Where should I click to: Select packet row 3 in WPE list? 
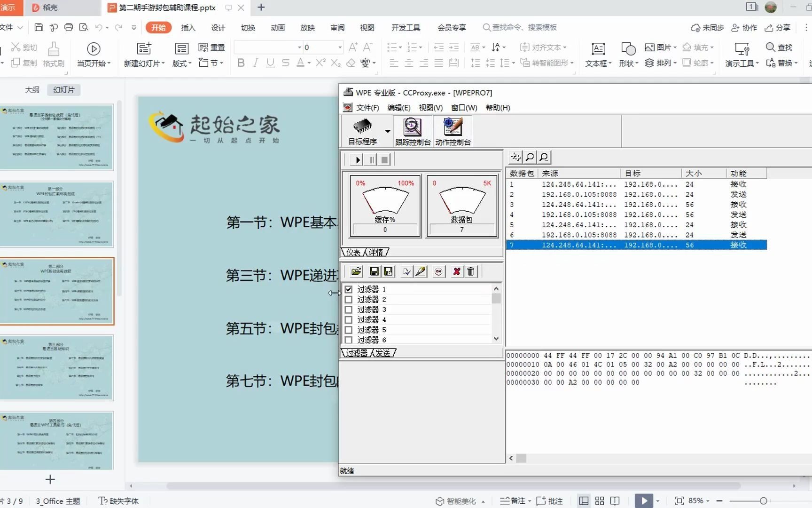pos(636,205)
